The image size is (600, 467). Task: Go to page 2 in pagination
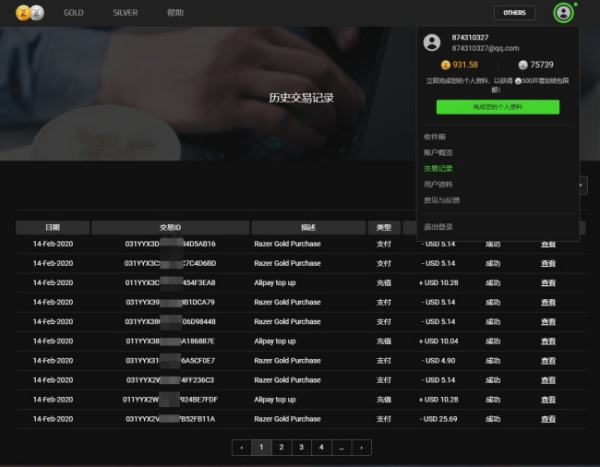click(x=282, y=447)
